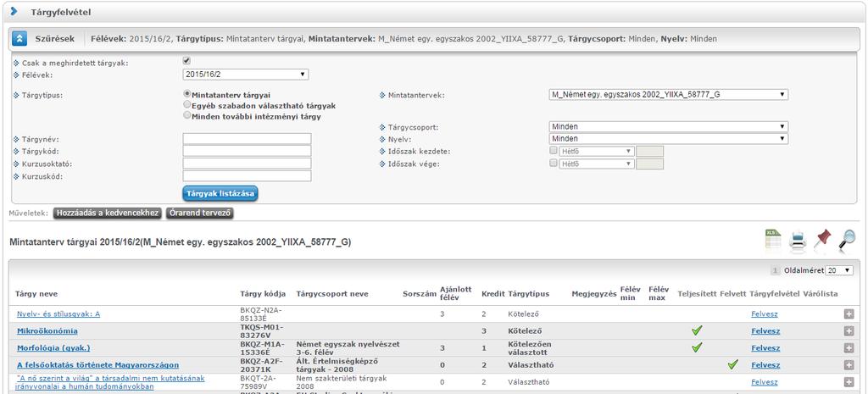This screenshot has height=394, width=868.
Task: Select Egyéb szabadon választható tárgyak radio
Action: [187, 104]
